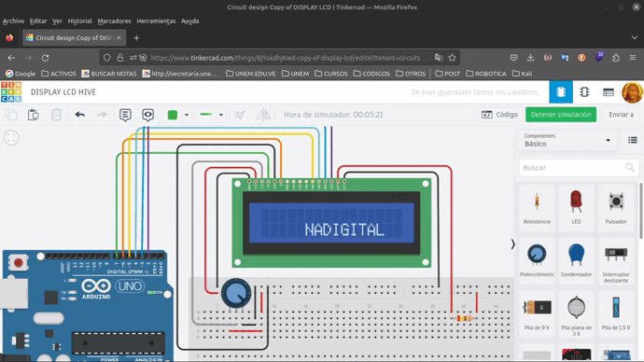The height and width of the screenshot is (362, 644).
Task: Click the copy icon in toolbar
Action: 11,115
